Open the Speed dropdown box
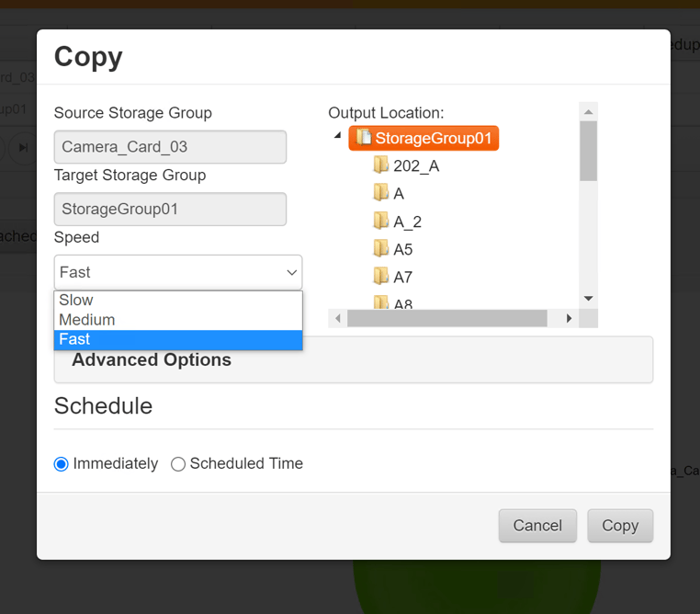Viewport: 700px width, 614px height. pos(177,272)
